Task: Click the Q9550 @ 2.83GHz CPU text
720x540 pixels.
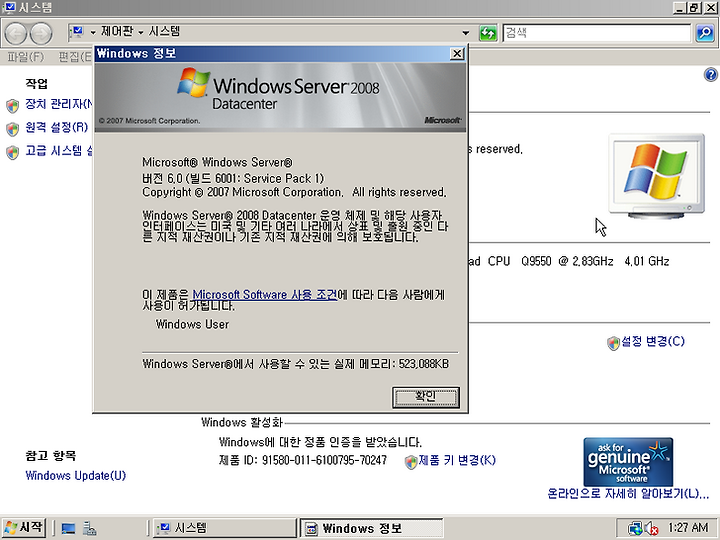Action: (567, 261)
